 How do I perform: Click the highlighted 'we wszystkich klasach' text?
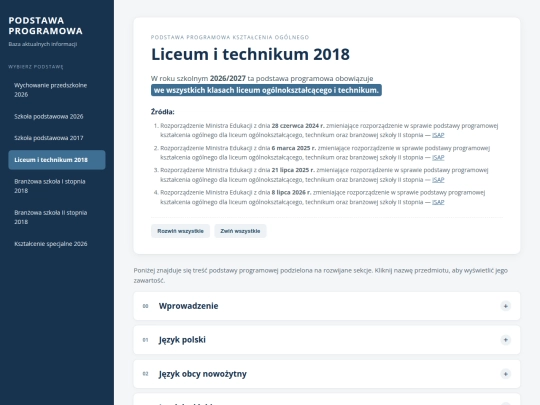click(266, 90)
